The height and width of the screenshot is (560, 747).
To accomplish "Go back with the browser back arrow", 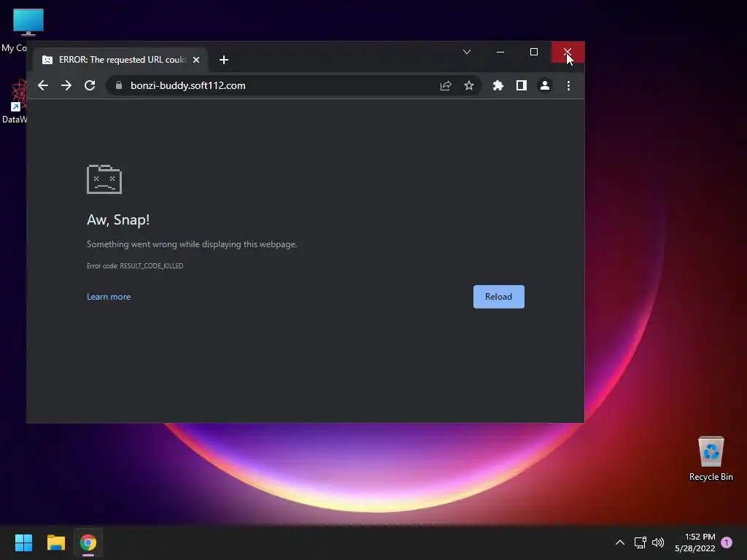I will [x=43, y=86].
